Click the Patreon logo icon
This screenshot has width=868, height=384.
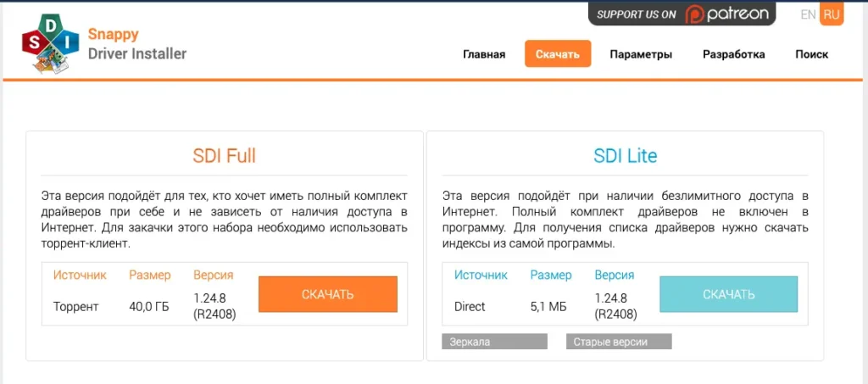click(694, 14)
